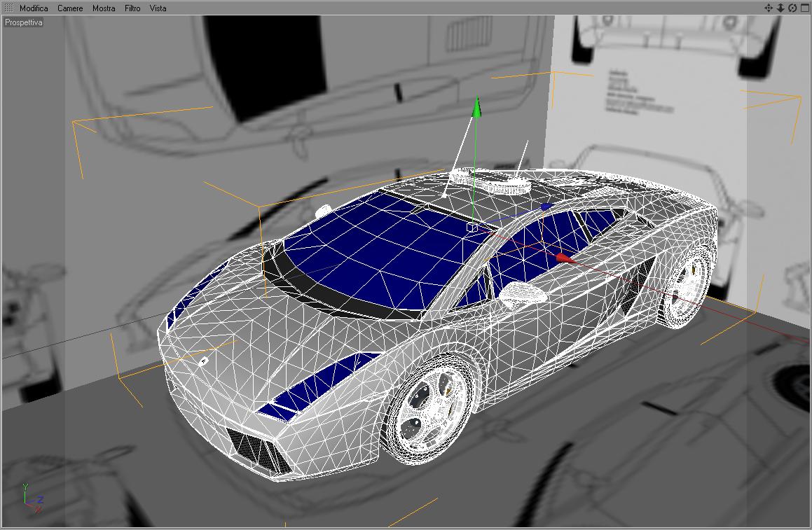Click the viewport move (pan) icon
The width and height of the screenshot is (812, 530).
point(769,8)
